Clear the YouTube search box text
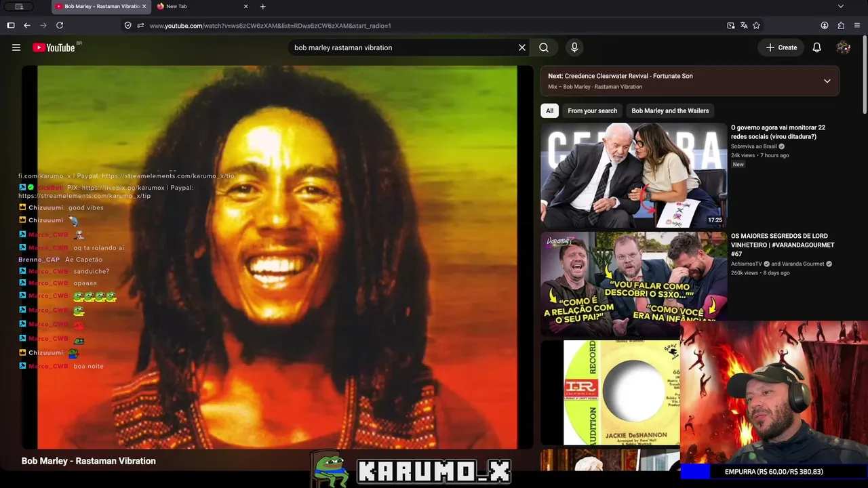The image size is (868, 488). click(x=522, y=47)
